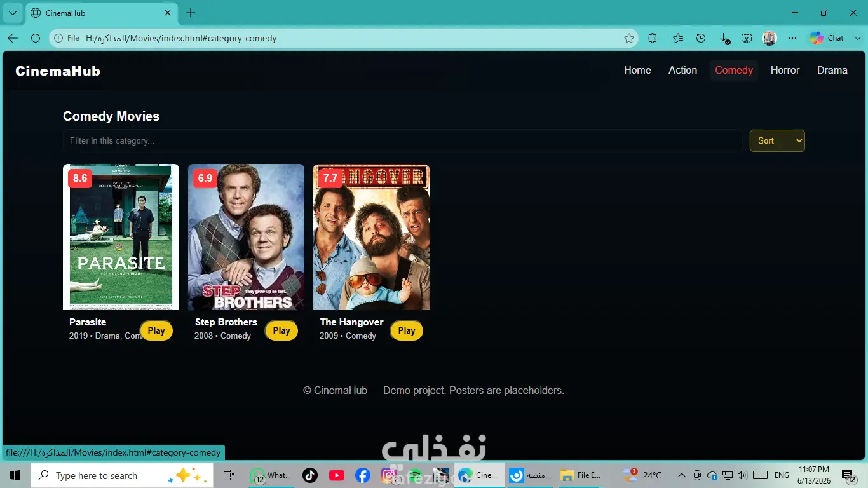This screenshot has height=488, width=868.
Task: Reload the CinemaHub page
Action: pyautogui.click(x=36, y=38)
